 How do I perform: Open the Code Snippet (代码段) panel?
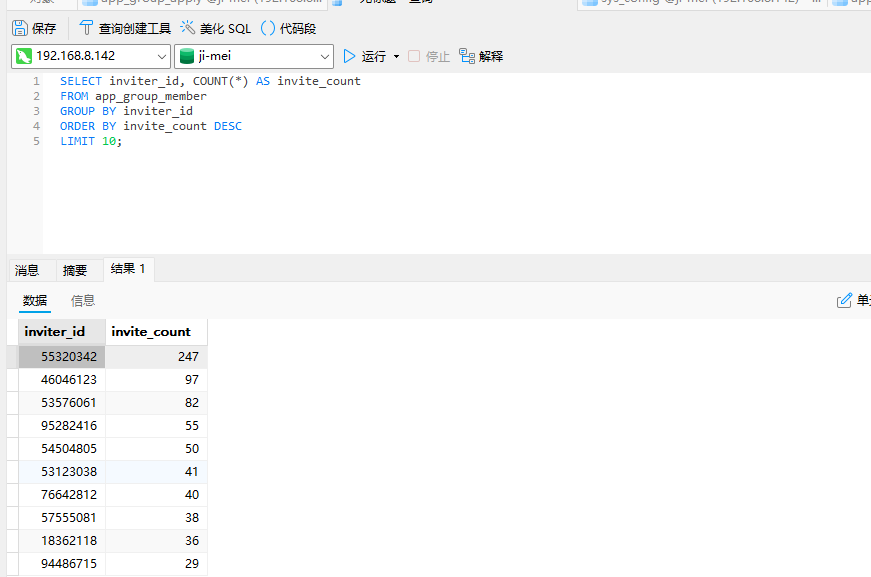pyautogui.click(x=288, y=28)
